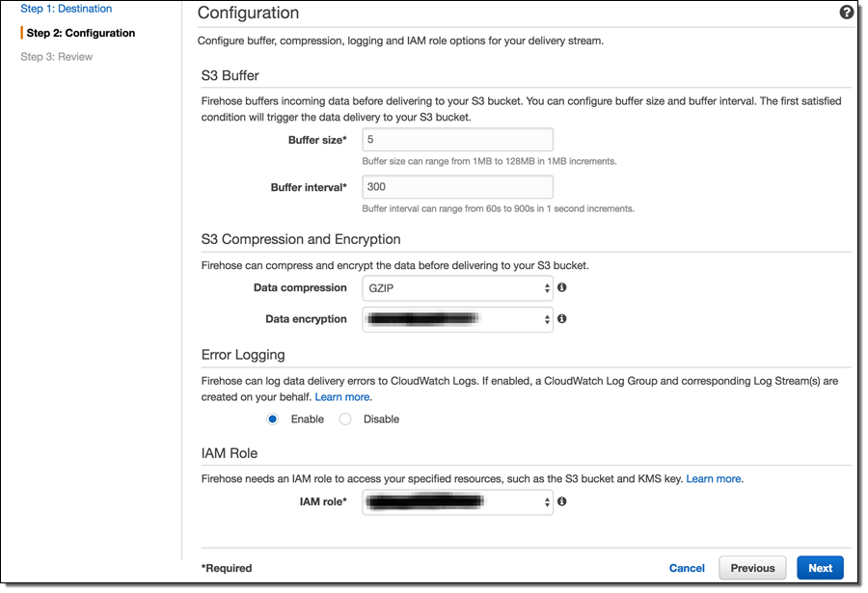This screenshot has height=593, width=868.
Task: Open the Data encryption dropdown
Action: (457, 319)
